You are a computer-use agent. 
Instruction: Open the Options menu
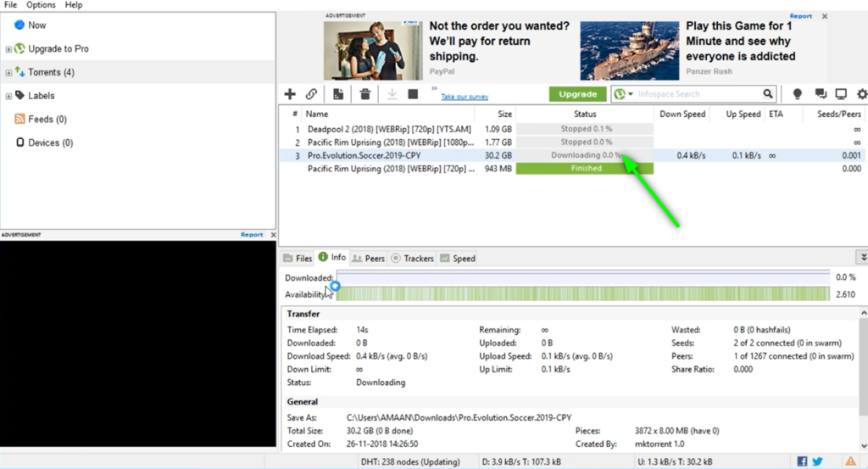[41, 5]
